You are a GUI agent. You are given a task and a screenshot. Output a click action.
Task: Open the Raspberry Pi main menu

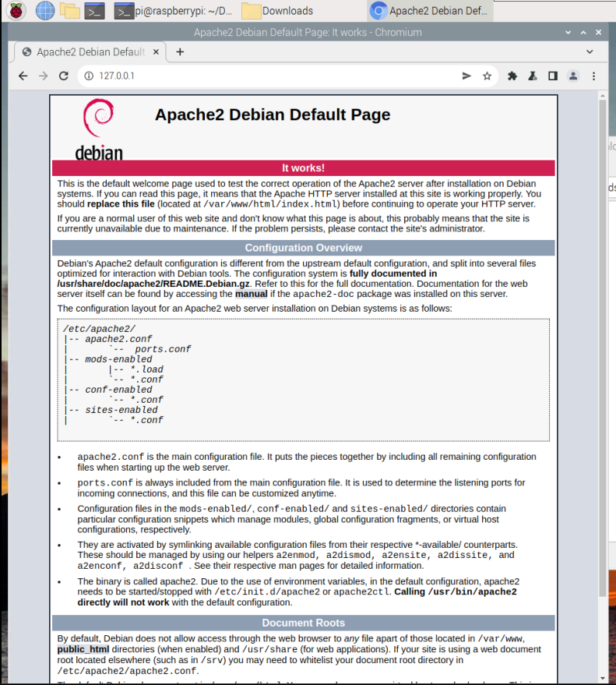tap(16, 10)
